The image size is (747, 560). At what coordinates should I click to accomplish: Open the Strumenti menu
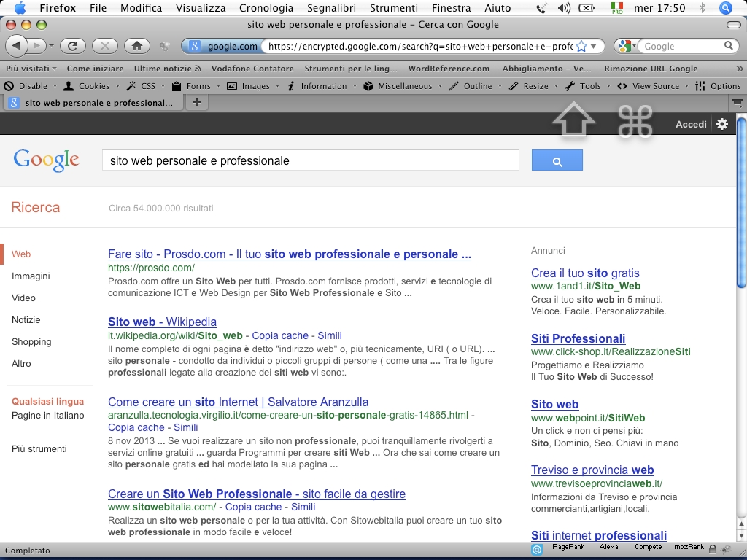(394, 8)
